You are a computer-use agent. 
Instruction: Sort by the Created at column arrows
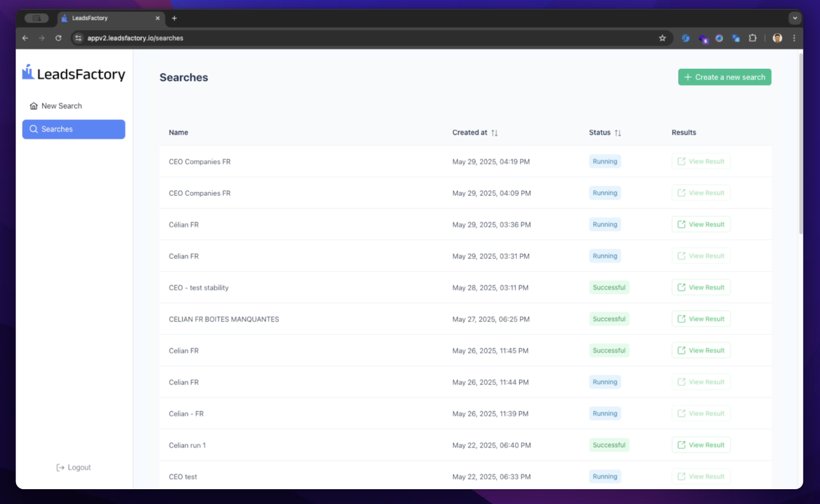[494, 133]
